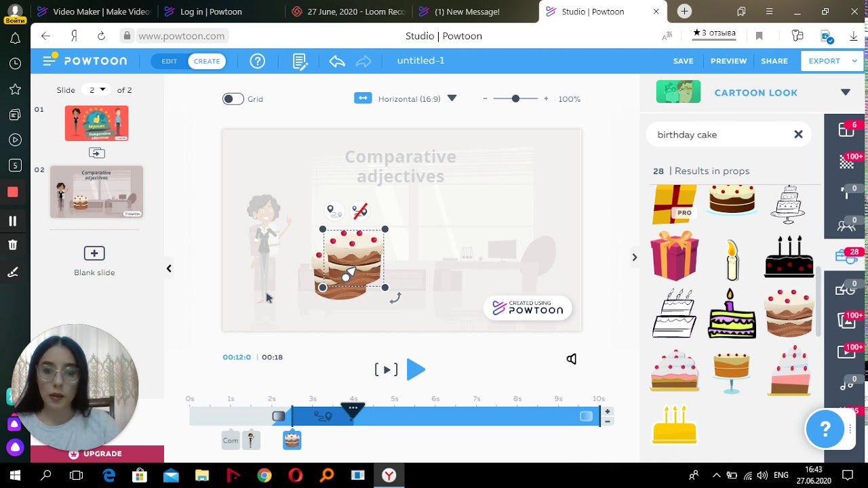
Task: Open the floating help chat bubble
Action: pos(825,429)
